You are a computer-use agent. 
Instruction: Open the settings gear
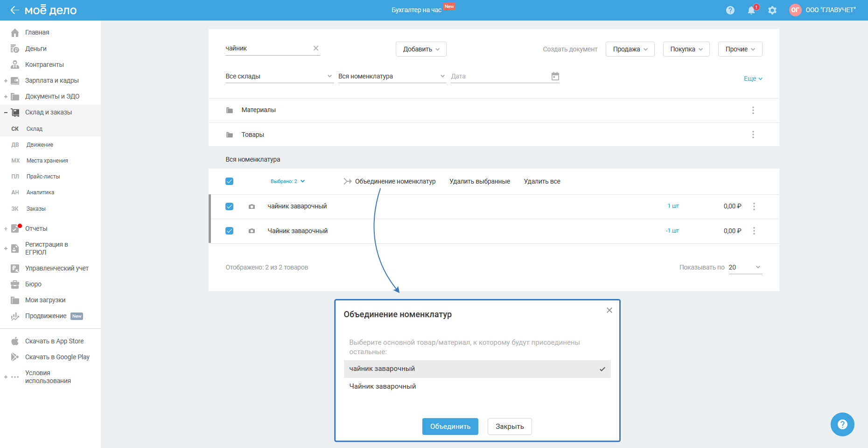(772, 10)
